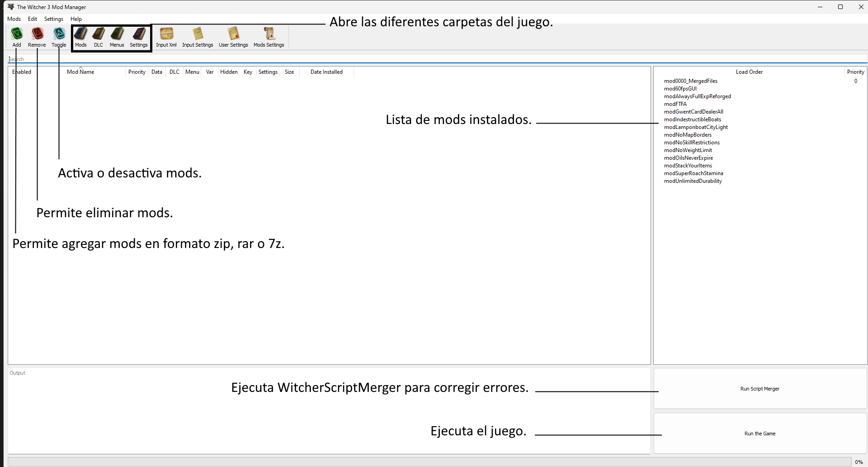This screenshot has height=467, width=868.
Task: Close the Mod Manager window
Action: [861, 7]
